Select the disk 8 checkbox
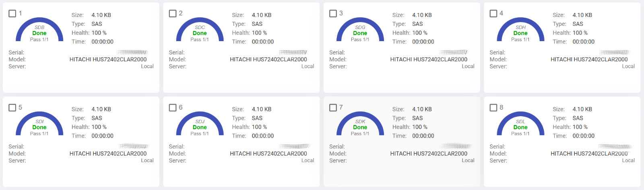 [x=493, y=107]
